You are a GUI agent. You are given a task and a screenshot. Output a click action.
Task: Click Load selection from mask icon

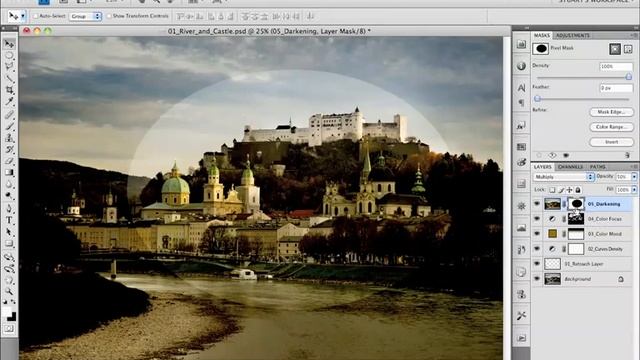coord(539,155)
